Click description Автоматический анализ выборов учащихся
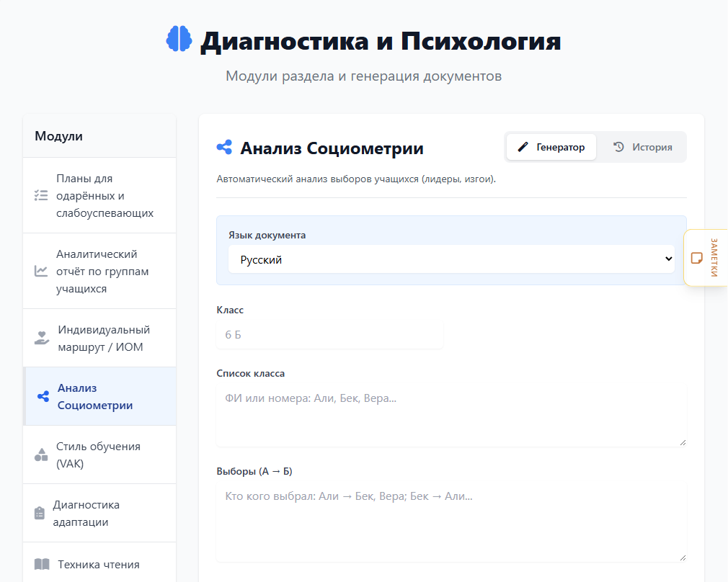 point(356,179)
